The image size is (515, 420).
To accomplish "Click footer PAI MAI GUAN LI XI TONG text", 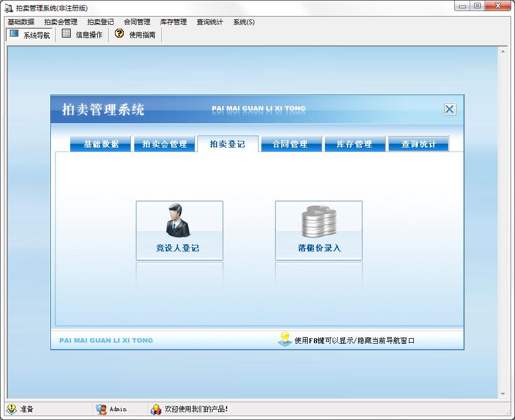I will (106, 340).
